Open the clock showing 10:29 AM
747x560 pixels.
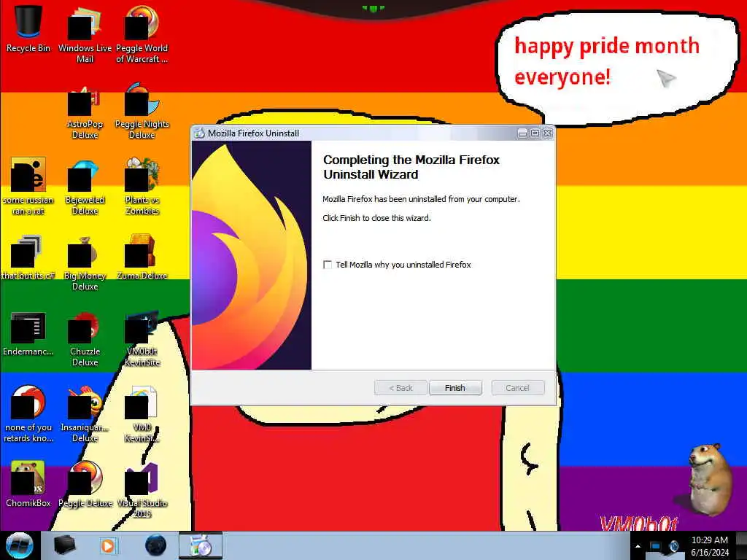coord(709,546)
